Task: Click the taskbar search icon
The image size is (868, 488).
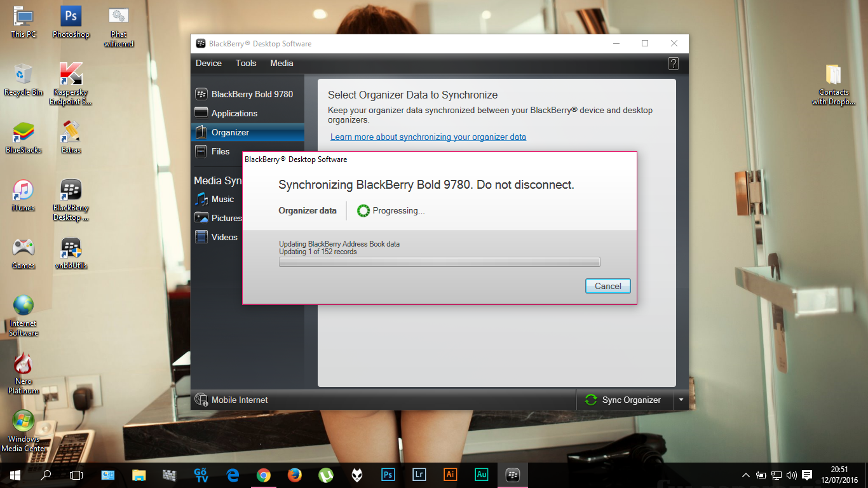Action: 46,475
